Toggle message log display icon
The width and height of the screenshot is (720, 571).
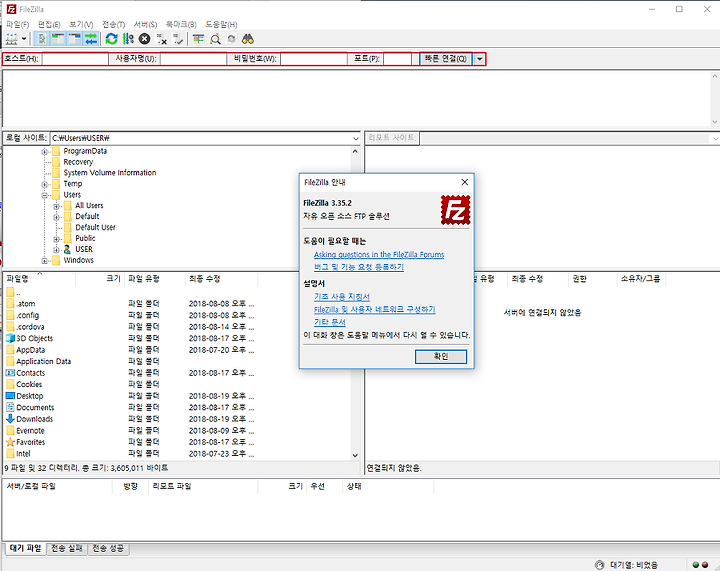tap(42, 39)
